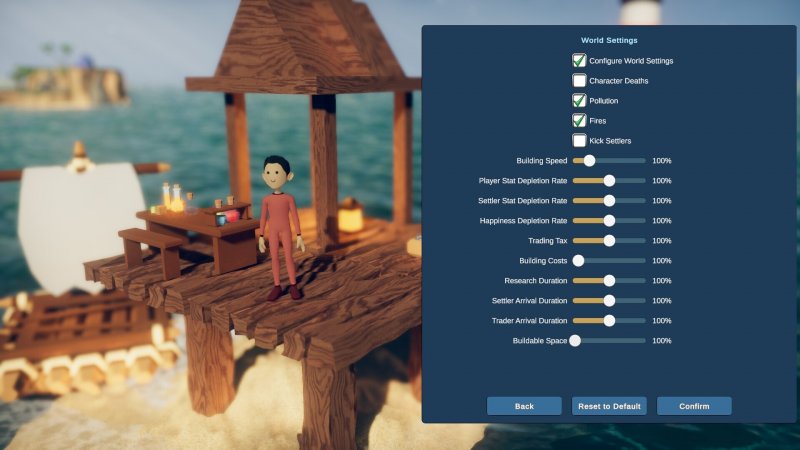
Task: Confirm the world settings
Action: [x=694, y=406]
